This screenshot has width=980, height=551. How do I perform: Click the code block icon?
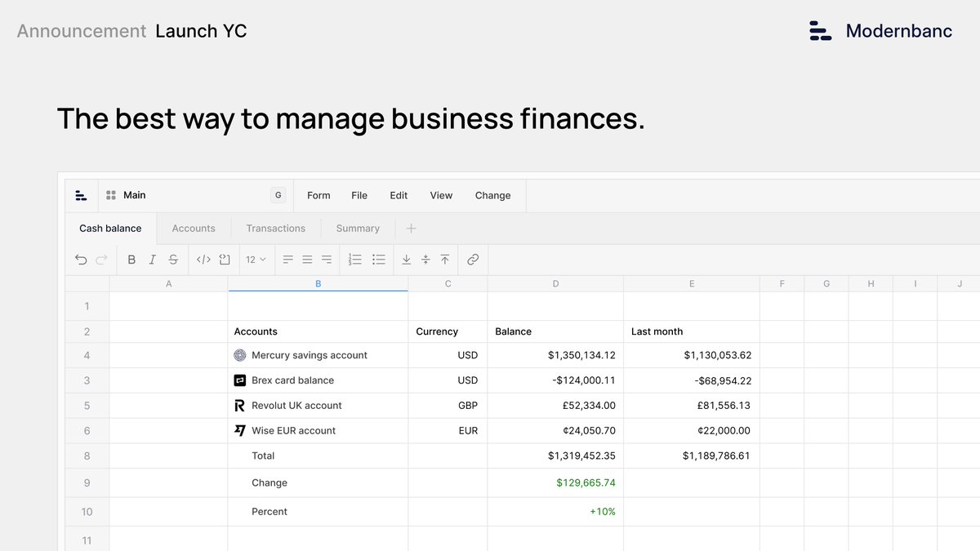coord(225,260)
